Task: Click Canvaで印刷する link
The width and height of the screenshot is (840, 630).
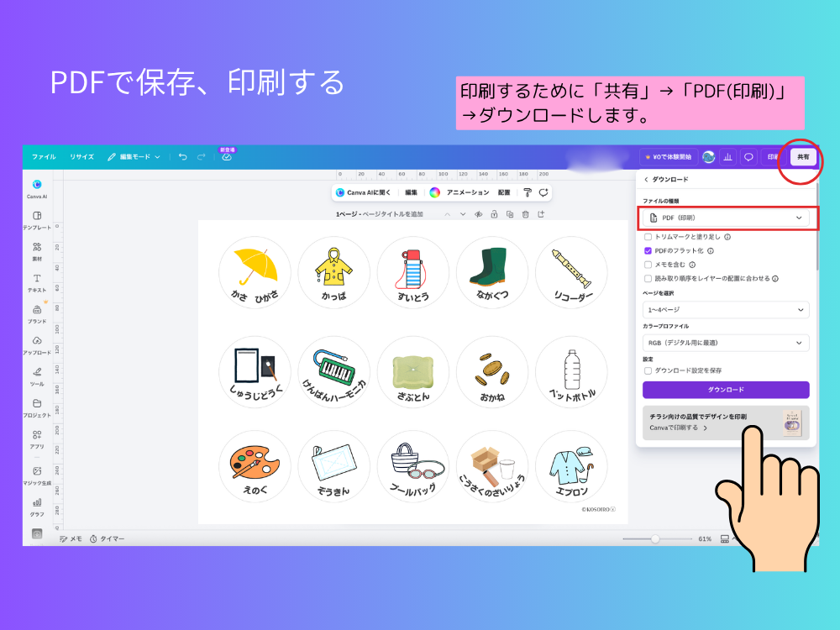Action: pos(678,428)
